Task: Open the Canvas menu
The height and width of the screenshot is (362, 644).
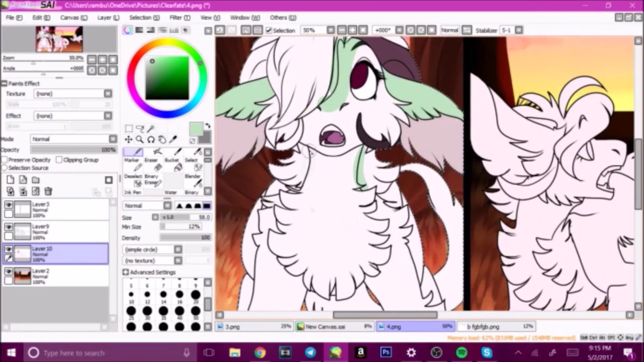Action: pos(73,18)
